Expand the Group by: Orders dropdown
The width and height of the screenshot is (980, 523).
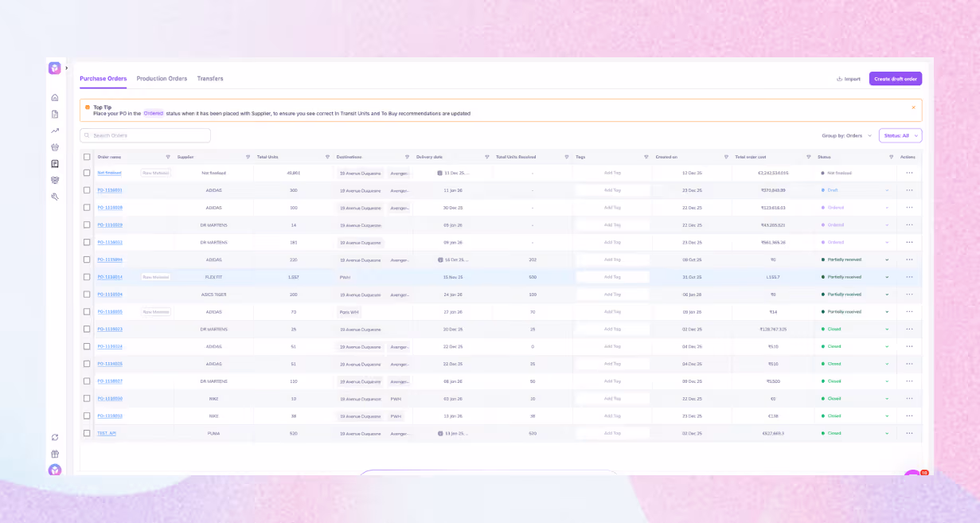click(846, 135)
